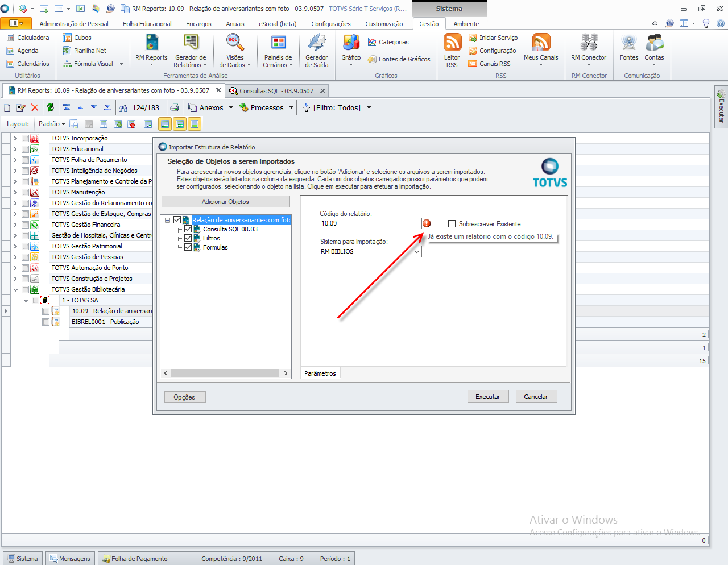Viewport: 728px width, 565px height.
Task: Move to the previous record
Action: click(x=80, y=107)
